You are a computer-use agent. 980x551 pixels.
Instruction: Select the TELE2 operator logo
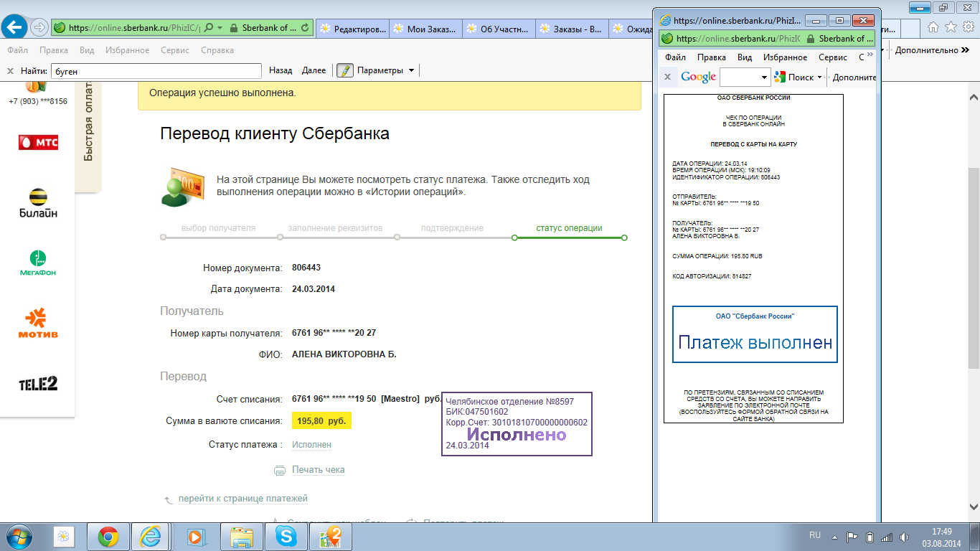click(38, 384)
